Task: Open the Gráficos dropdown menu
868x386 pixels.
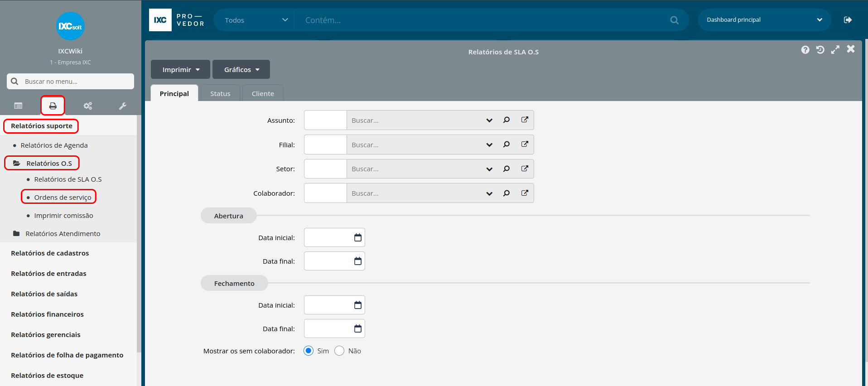Action: pos(241,69)
